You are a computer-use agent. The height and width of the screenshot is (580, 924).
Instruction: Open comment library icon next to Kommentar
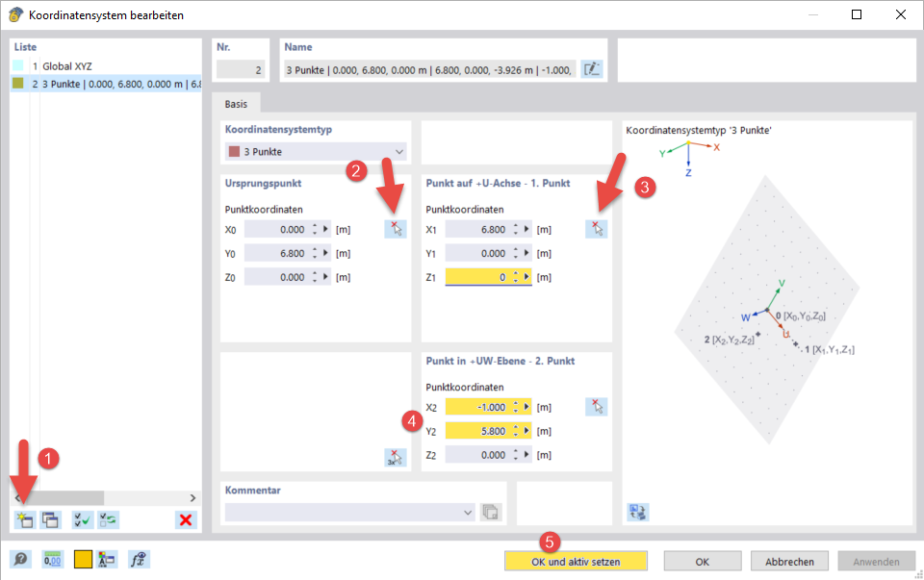click(490, 512)
